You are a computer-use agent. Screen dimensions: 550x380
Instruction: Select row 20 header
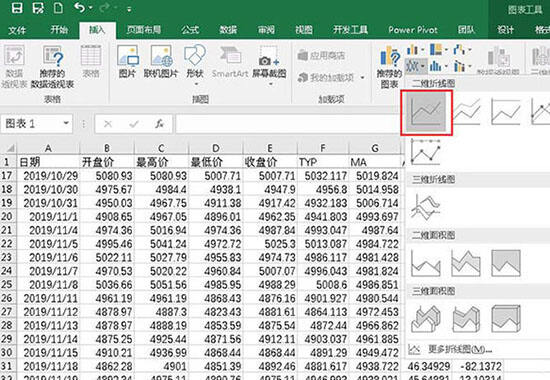pyautogui.click(x=7, y=216)
